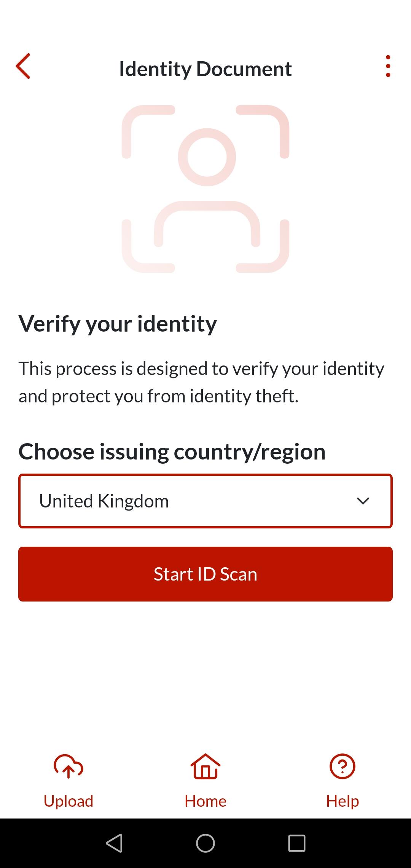411x868 pixels.
Task: Tap the United Kingdom text in the selector
Action: 104,501
